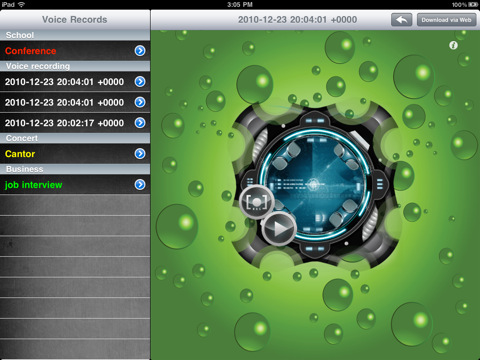The width and height of the screenshot is (480, 360).
Task: Tap the Concert section header
Action: click(75, 138)
